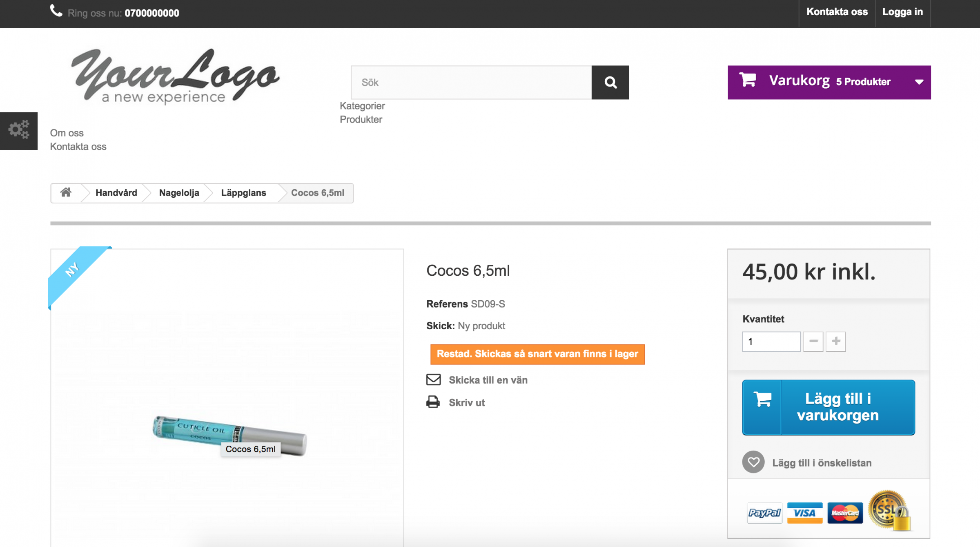Viewport: 980px width, 547px height.
Task: Click the envelope icon to email a friend
Action: (x=433, y=380)
